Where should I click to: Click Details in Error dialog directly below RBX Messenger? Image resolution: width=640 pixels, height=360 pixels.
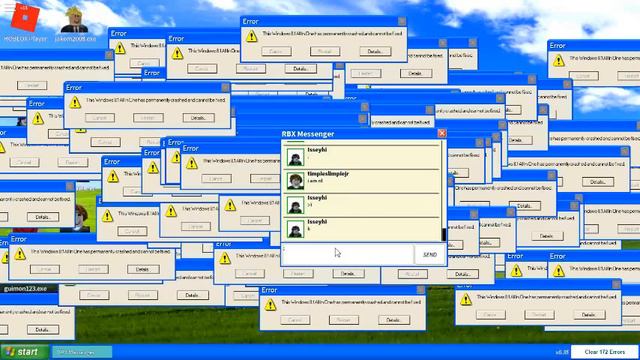click(x=393, y=320)
